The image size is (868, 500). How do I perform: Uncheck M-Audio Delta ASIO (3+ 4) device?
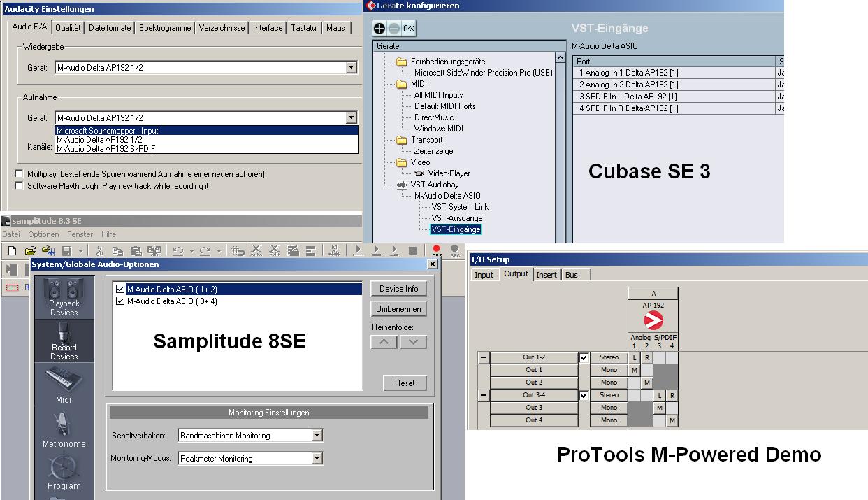pos(120,301)
